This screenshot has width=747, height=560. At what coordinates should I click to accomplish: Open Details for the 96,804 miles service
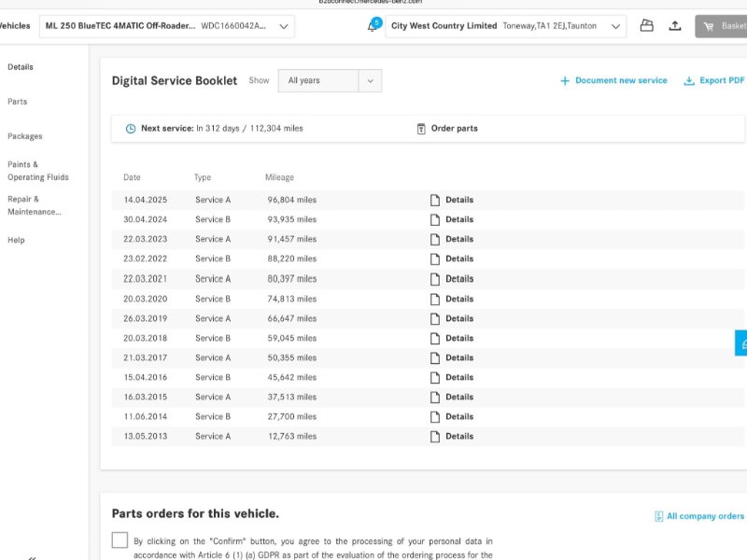click(459, 200)
